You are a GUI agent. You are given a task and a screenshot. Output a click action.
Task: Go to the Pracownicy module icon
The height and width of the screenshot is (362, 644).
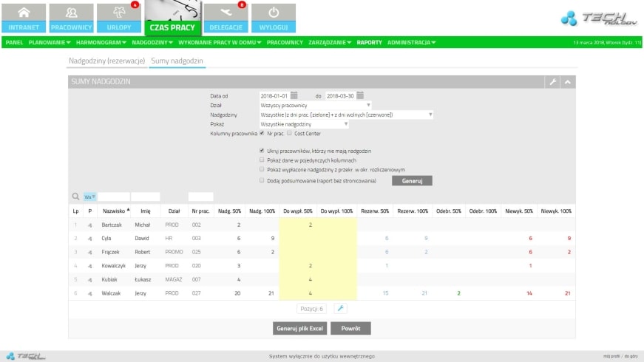(x=72, y=18)
